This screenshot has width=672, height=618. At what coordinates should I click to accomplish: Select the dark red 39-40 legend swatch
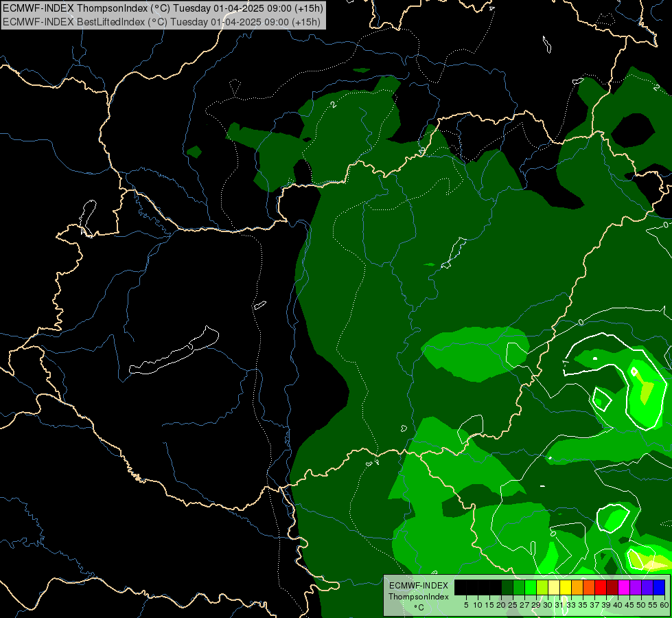point(612,588)
